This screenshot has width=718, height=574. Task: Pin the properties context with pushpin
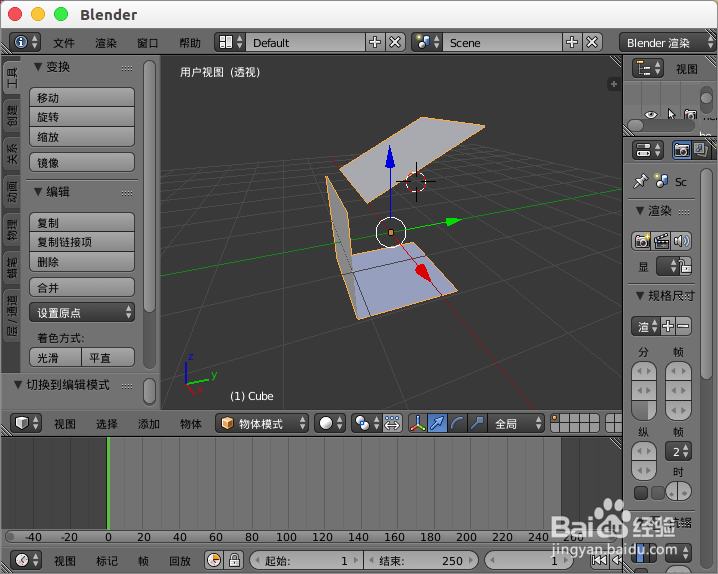pos(641,181)
